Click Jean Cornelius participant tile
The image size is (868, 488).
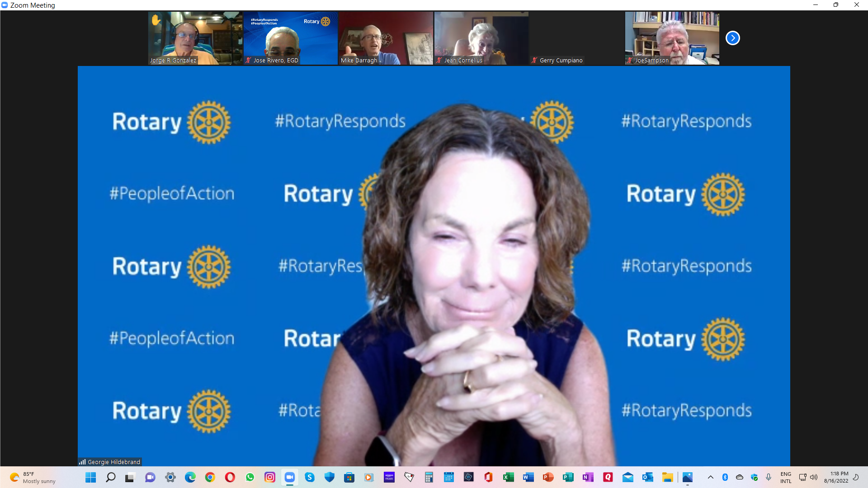[x=481, y=38]
